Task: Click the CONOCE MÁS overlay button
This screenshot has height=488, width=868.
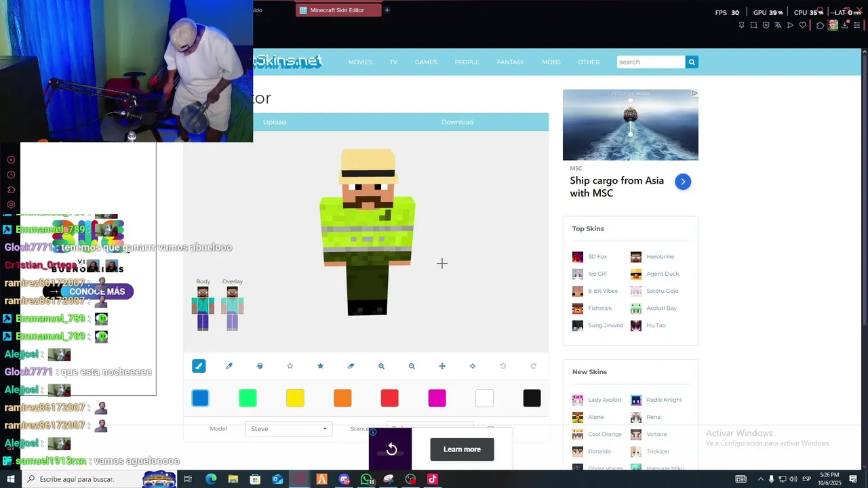Action: (89, 291)
